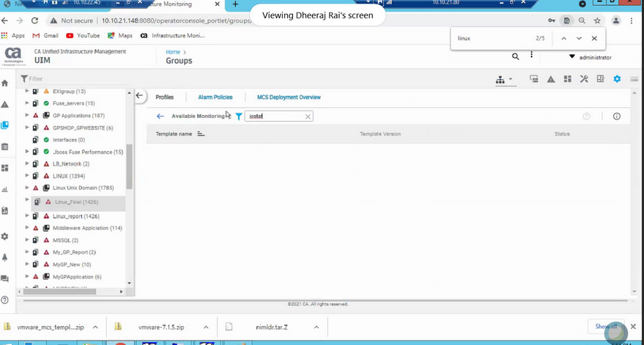Screen dimensions: 644x345
Task: Click the blue gear monitoring config icon
Action: pyautogui.click(x=617, y=79)
